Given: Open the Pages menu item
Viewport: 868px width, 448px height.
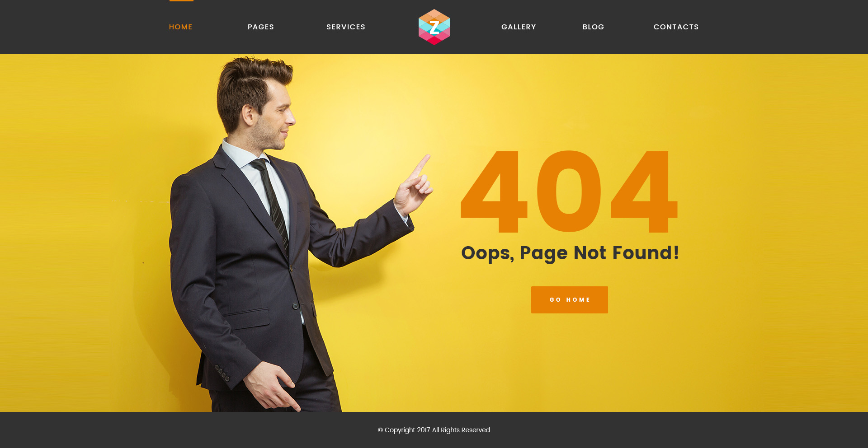Looking at the screenshot, I should (x=261, y=27).
